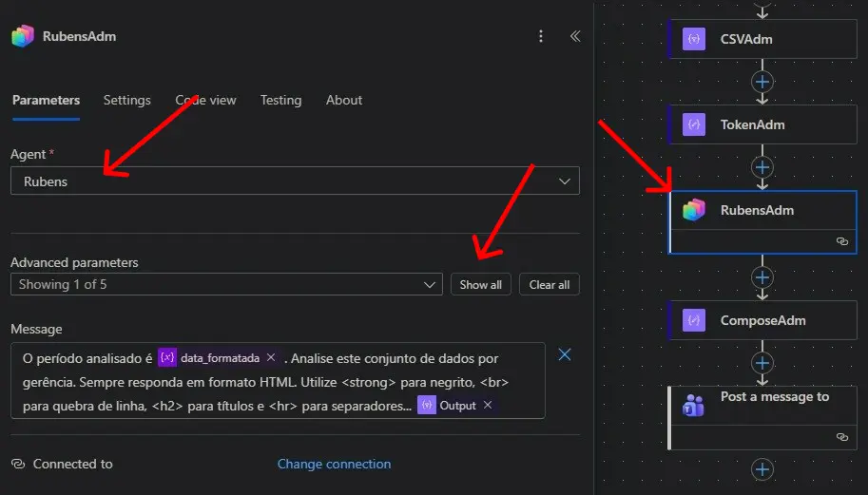Screen dimensions: 868x495
Task: Remove the Message parameter with blue X
Action: point(564,354)
